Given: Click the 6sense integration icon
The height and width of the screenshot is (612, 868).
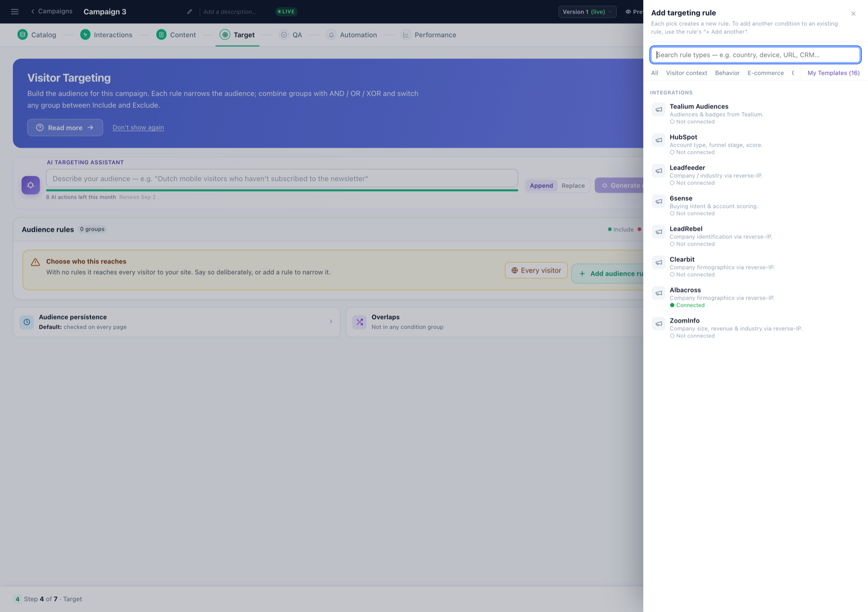Looking at the screenshot, I should pyautogui.click(x=659, y=201).
